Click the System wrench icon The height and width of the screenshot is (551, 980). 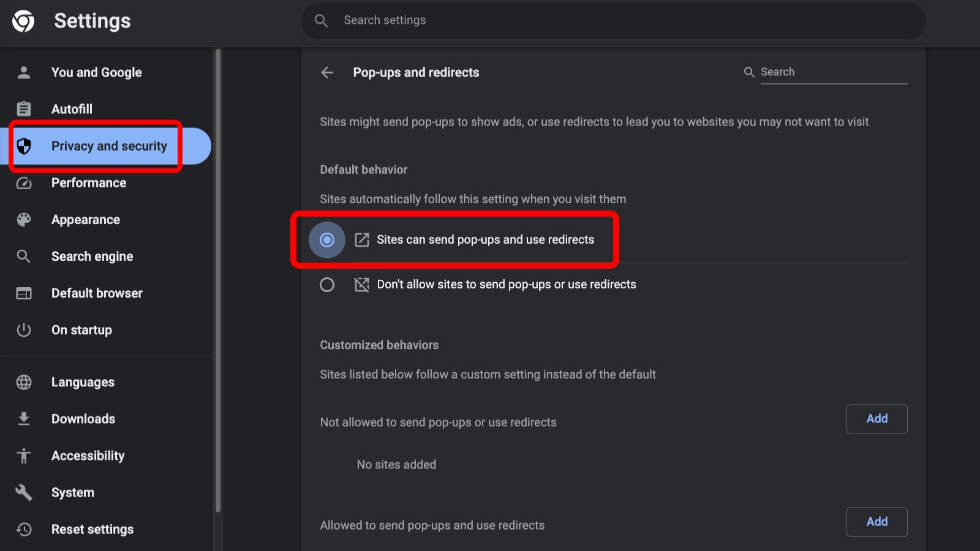tap(24, 492)
